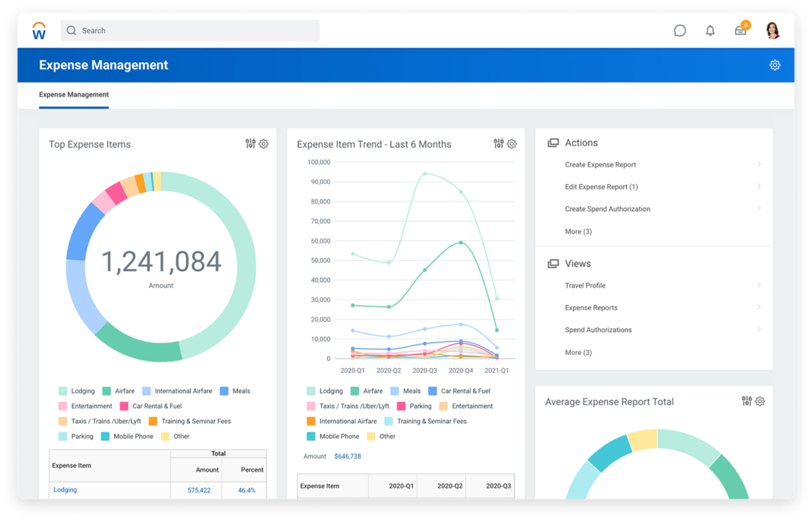
Task: Open dashboard settings gear in blue header
Action: tap(775, 65)
